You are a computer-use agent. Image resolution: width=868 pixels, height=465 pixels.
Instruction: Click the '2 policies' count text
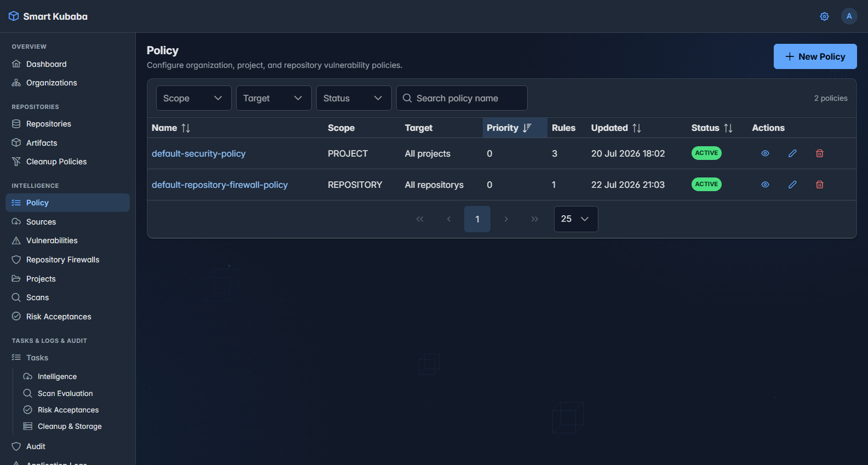(x=831, y=98)
